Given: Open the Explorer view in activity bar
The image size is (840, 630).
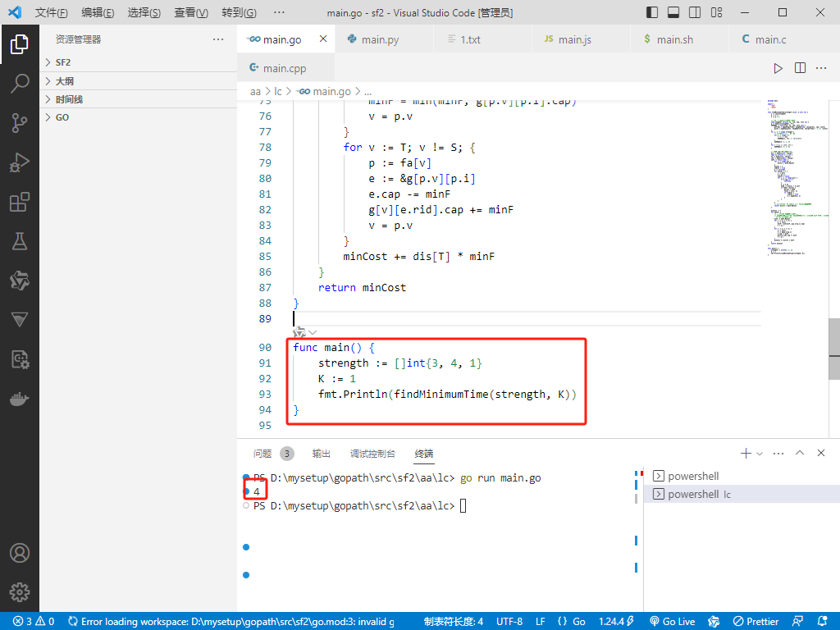Looking at the screenshot, I should pos(20,44).
